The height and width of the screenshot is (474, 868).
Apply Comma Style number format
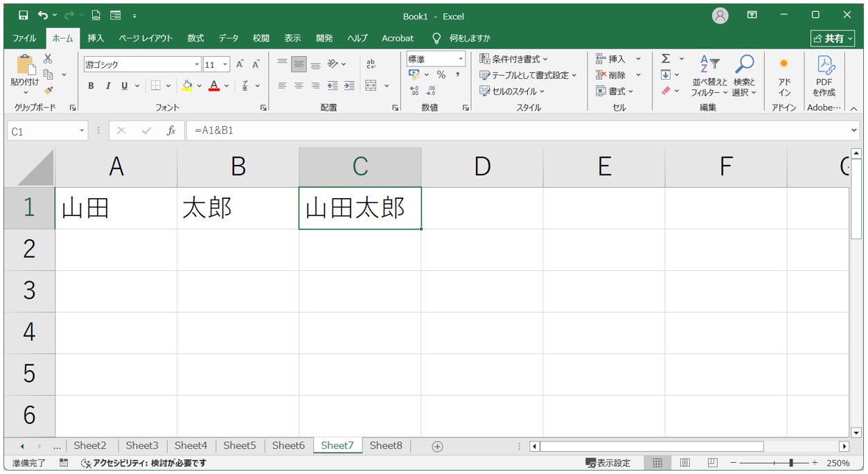click(x=457, y=75)
